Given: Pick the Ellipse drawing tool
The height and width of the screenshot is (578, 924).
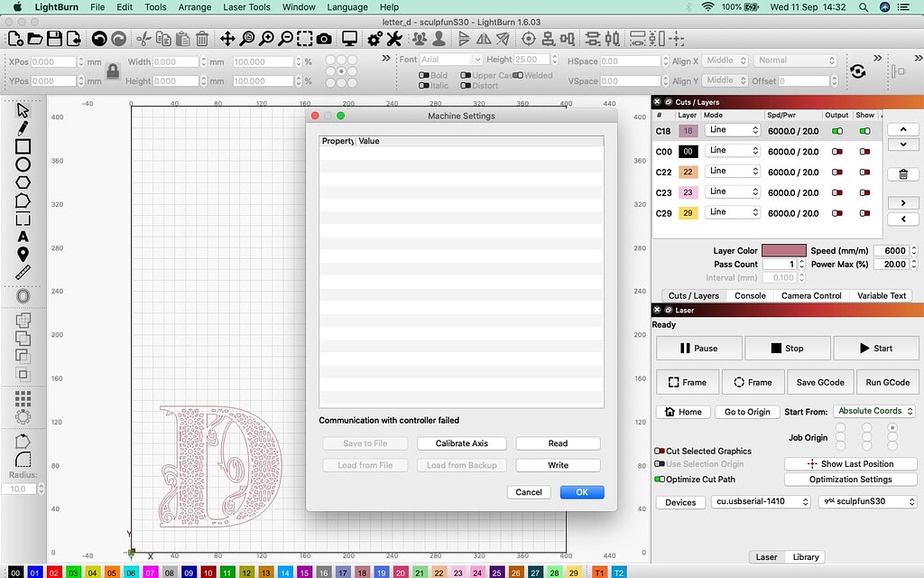Looking at the screenshot, I should pyautogui.click(x=23, y=164).
